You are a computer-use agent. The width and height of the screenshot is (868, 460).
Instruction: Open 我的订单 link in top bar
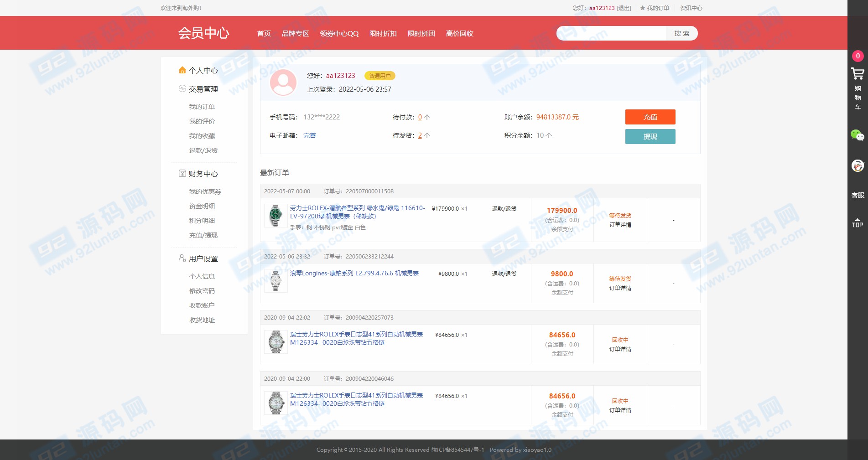pos(658,8)
